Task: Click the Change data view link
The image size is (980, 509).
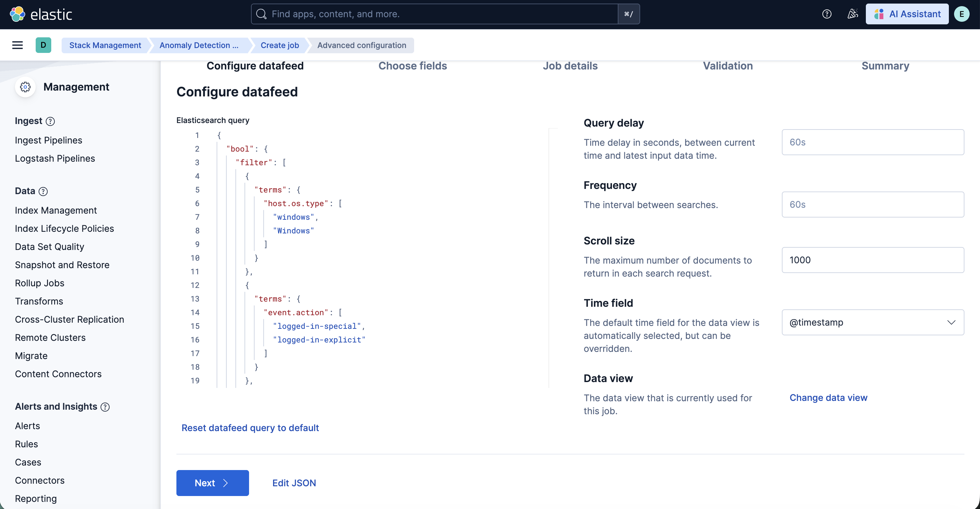Action: [x=829, y=397]
